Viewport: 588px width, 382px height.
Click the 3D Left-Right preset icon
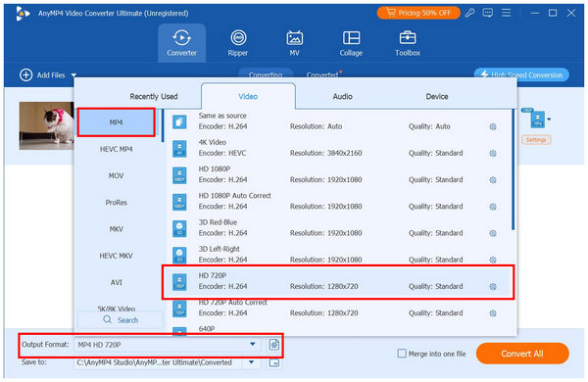pos(179,255)
